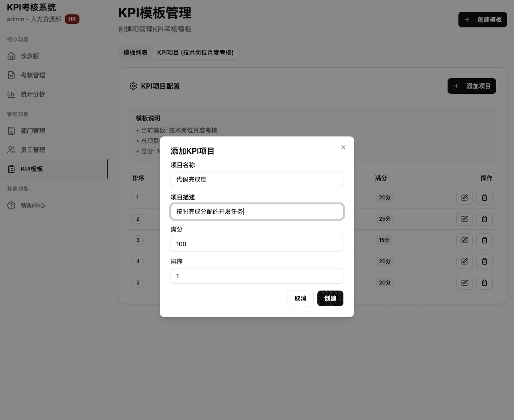The width and height of the screenshot is (514, 420).
Task: Click the gear icon beside KPI项目配置
Action: pyautogui.click(x=133, y=86)
